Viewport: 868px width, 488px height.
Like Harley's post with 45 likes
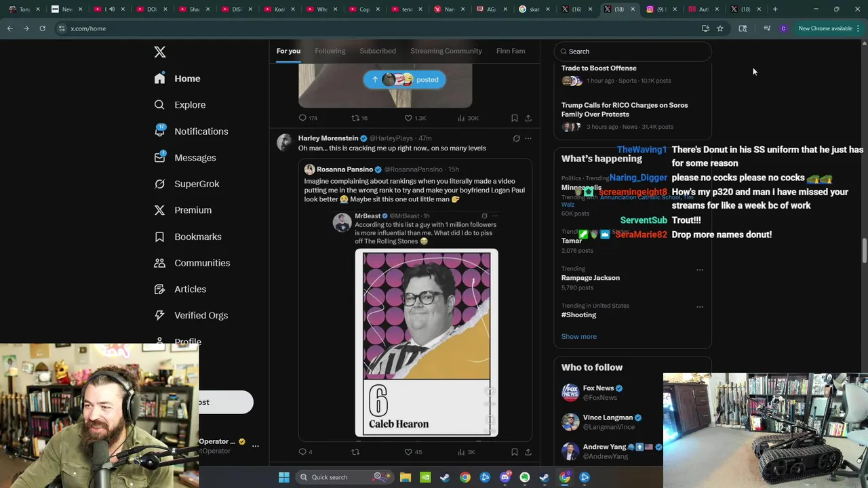pos(413,452)
